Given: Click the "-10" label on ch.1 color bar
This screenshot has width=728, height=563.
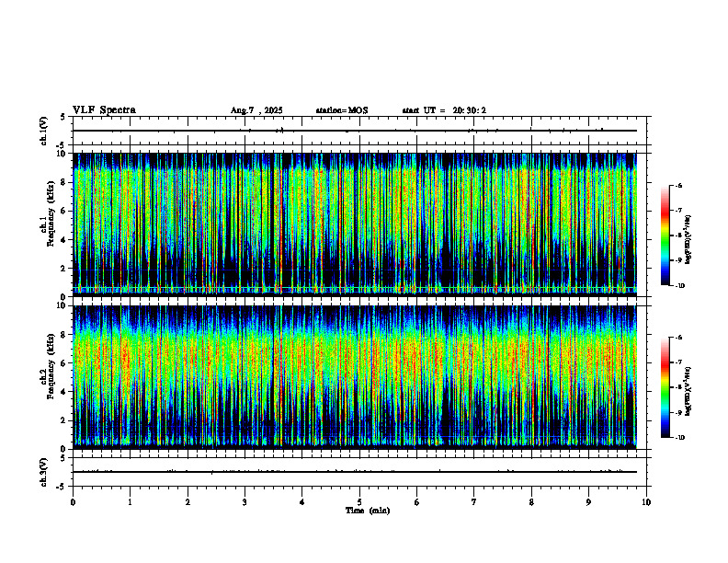Looking at the screenshot, I should pyautogui.click(x=679, y=286).
